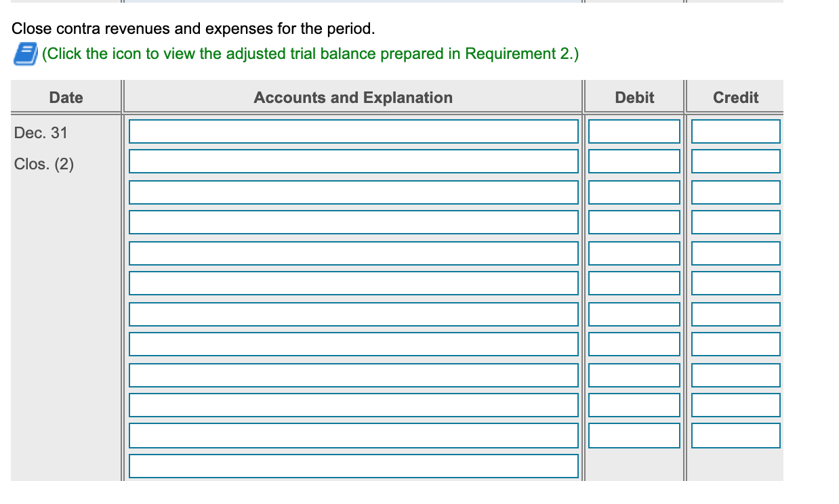Click the second row Debit box
The width and height of the screenshot is (839, 504).
(634, 161)
